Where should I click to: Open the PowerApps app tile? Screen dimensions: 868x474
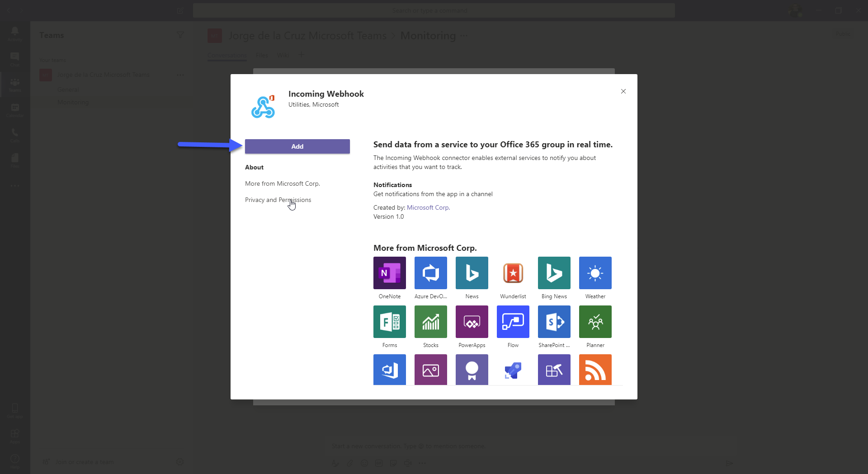(x=472, y=322)
